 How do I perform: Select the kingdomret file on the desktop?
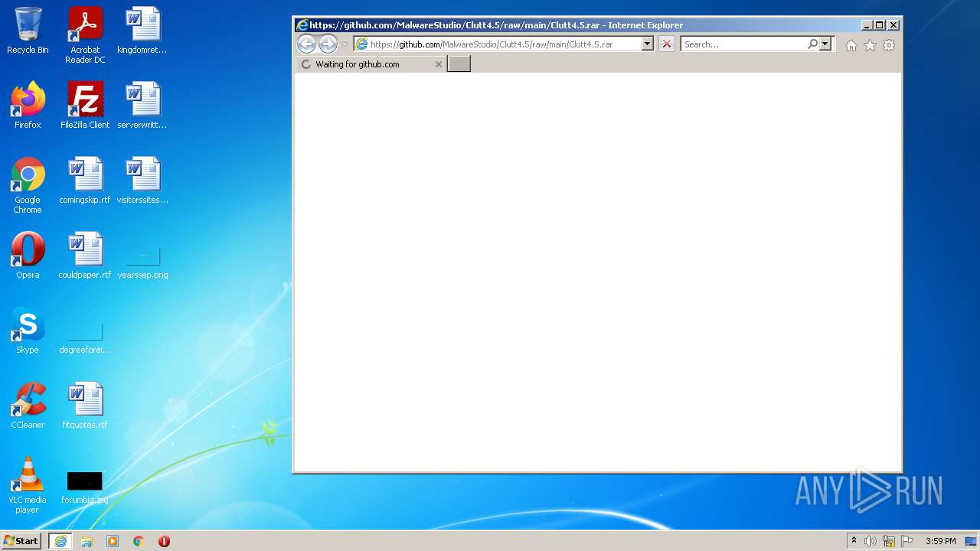click(x=142, y=31)
